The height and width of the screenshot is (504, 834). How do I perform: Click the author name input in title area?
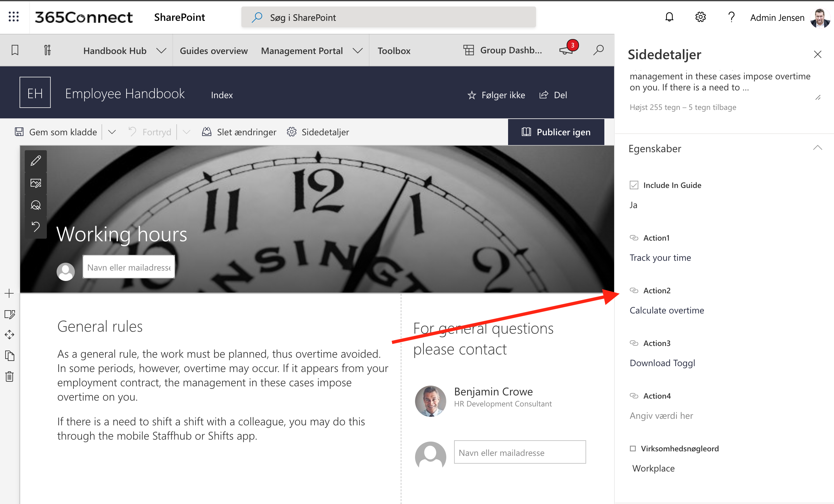click(x=129, y=267)
